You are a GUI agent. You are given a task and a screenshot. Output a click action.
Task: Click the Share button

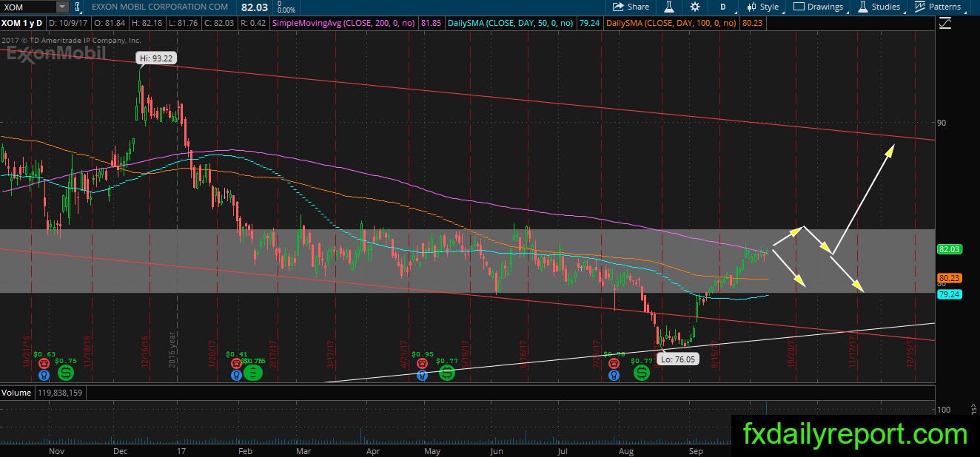click(x=631, y=7)
